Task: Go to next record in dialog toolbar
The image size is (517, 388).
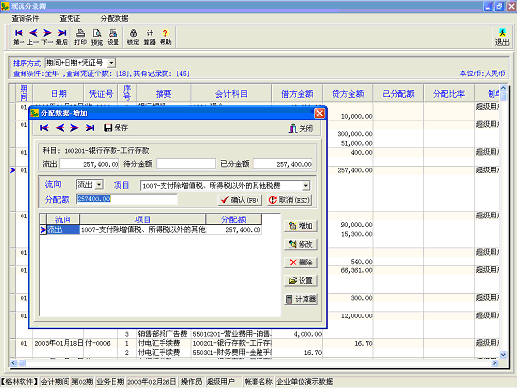Action: pos(74,128)
